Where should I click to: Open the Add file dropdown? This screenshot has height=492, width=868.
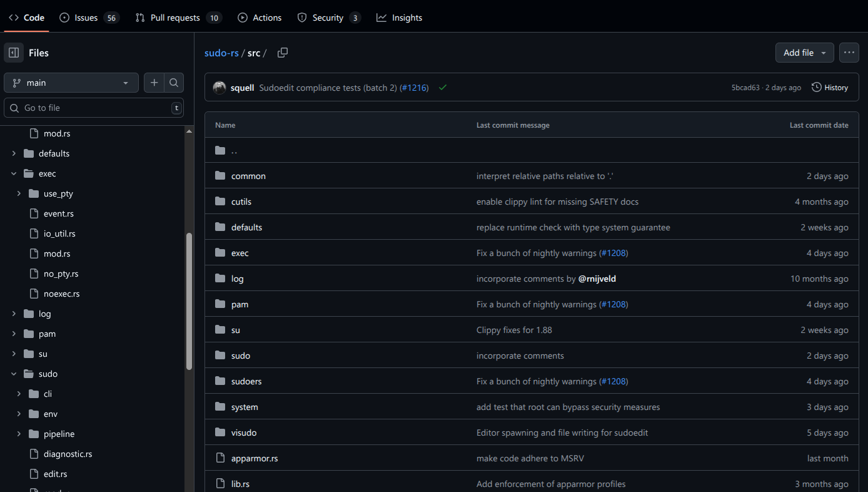[805, 53]
